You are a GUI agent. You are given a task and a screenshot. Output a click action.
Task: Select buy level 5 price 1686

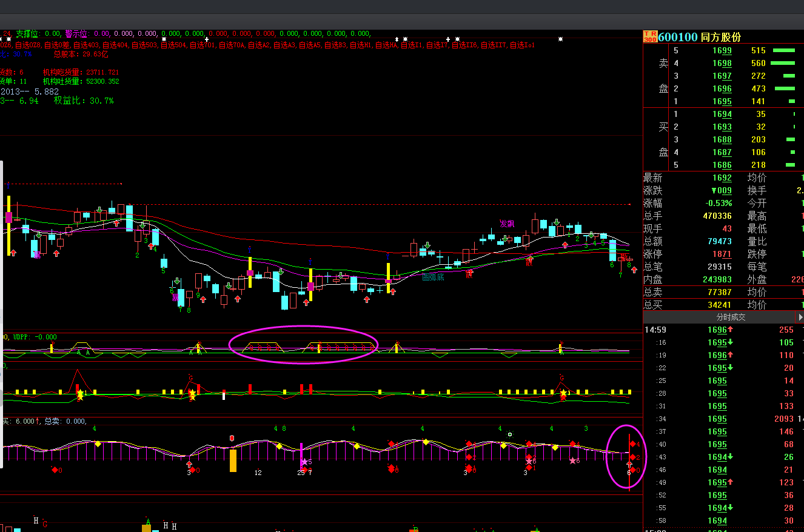tap(722, 165)
